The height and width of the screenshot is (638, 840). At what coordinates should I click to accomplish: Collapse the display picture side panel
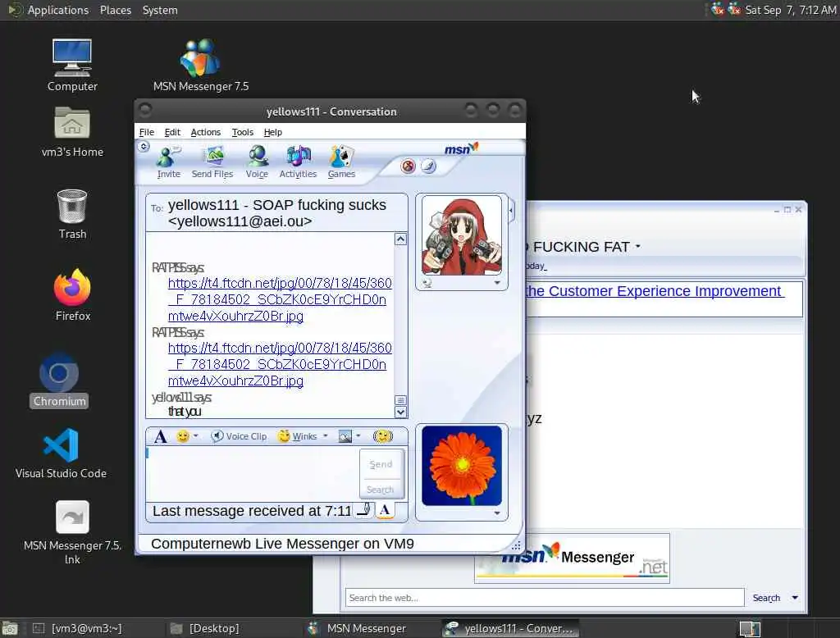(511, 211)
